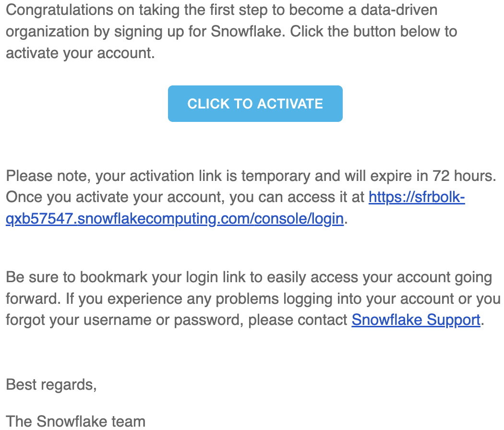Click 'Click the button below to' text
Screen dimensions: 504x430
pyautogui.click(x=373, y=32)
